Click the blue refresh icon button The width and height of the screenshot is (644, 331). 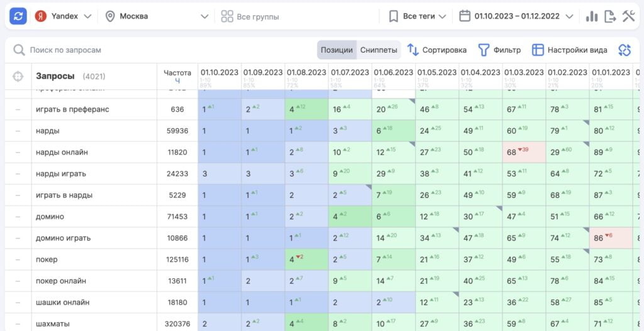(x=18, y=16)
